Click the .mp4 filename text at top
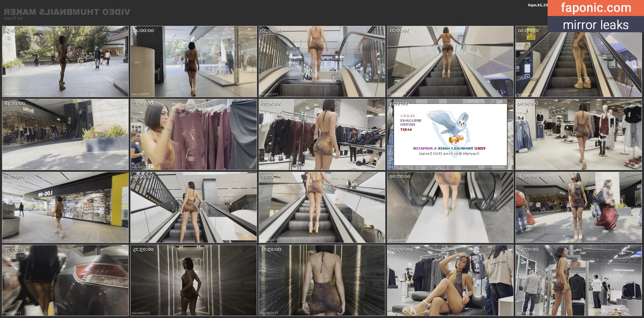This screenshot has width=644, height=318. [x=538, y=5]
